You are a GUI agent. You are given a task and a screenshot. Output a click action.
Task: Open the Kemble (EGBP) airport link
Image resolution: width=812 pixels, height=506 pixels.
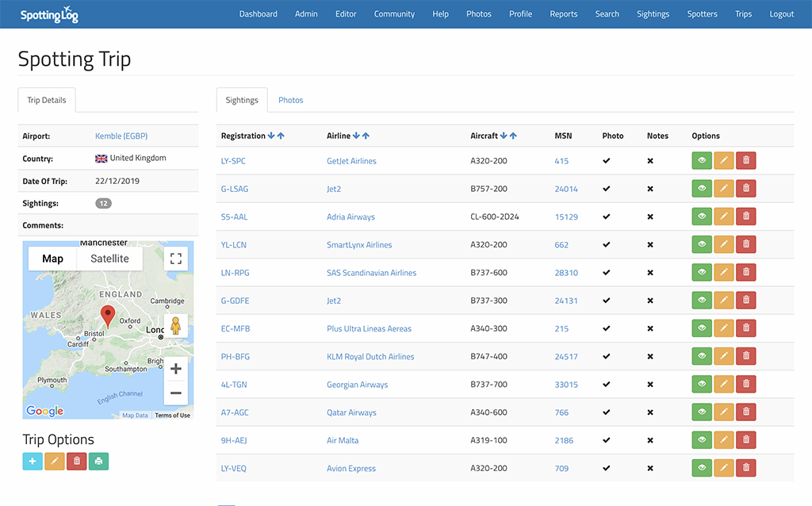pyautogui.click(x=121, y=136)
